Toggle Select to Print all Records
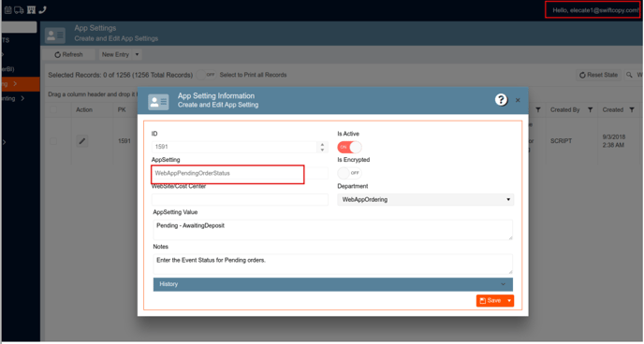 [206, 75]
